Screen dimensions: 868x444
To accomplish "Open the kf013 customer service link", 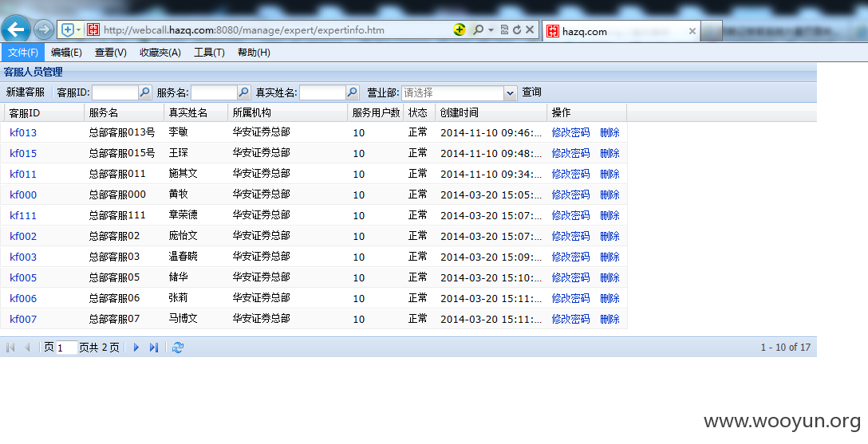I will [23, 132].
